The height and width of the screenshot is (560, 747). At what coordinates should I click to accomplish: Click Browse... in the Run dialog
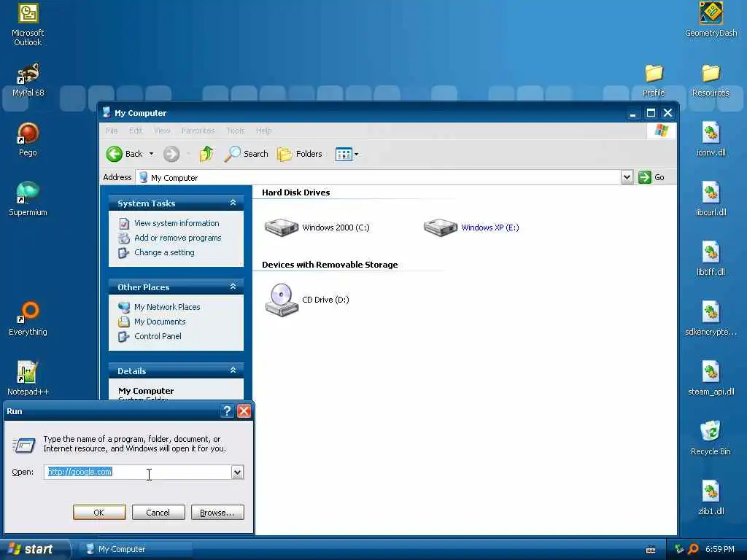(217, 513)
